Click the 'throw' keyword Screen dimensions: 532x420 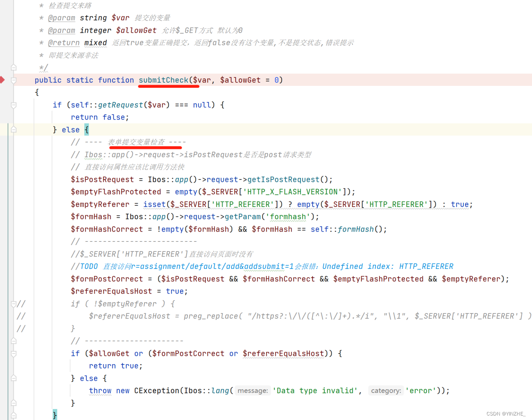coord(100,391)
